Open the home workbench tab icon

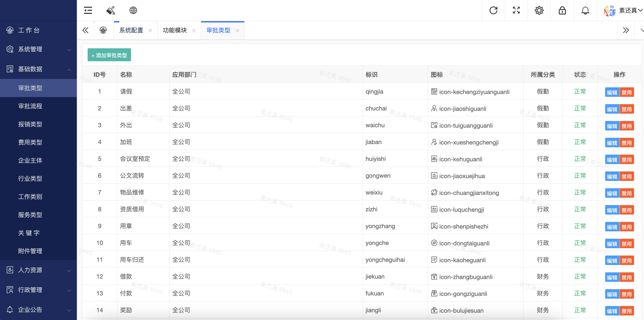pyautogui.click(x=103, y=30)
